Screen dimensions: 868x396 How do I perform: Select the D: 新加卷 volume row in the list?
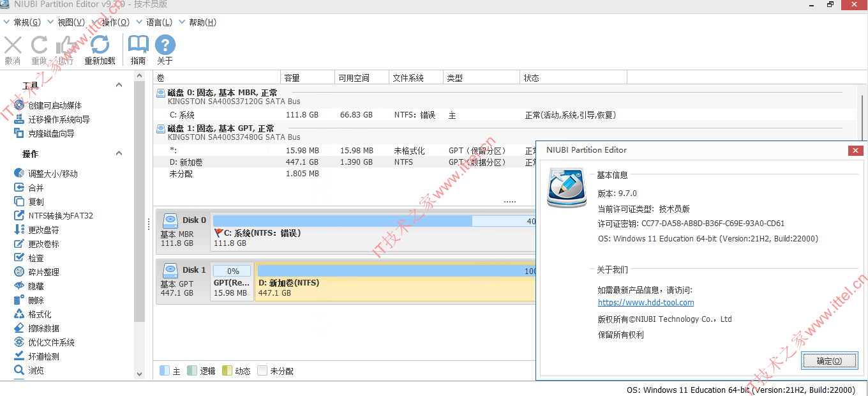345,162
